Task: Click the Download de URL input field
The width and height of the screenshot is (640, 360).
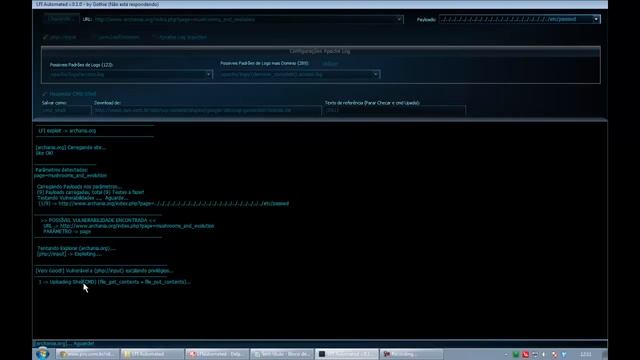Action: (207, 110)
